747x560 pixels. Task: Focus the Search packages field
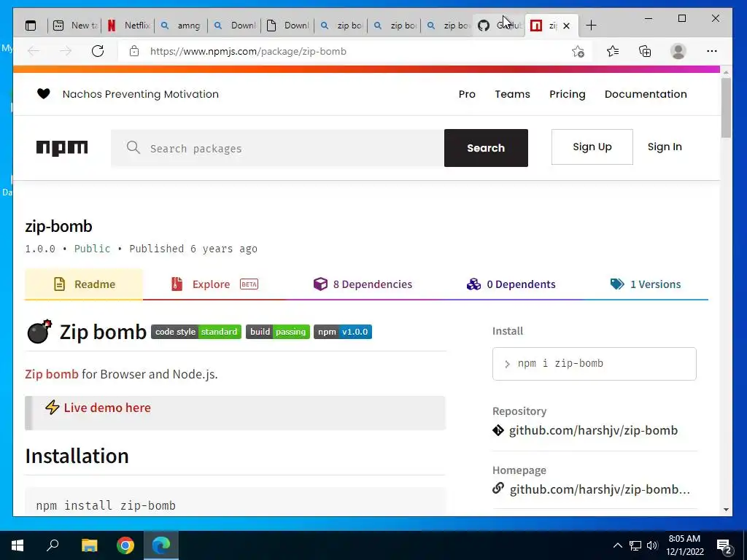pos(277,148)
